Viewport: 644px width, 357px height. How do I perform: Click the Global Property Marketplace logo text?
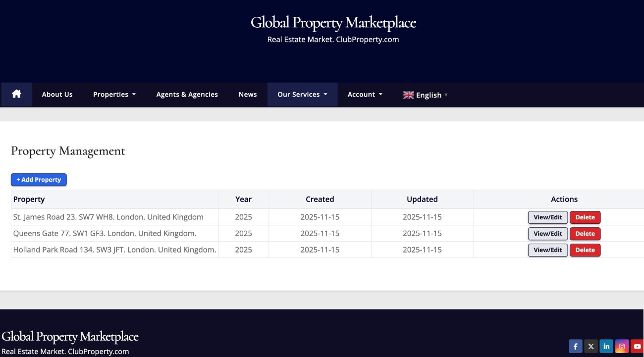(x=333, y=22)
